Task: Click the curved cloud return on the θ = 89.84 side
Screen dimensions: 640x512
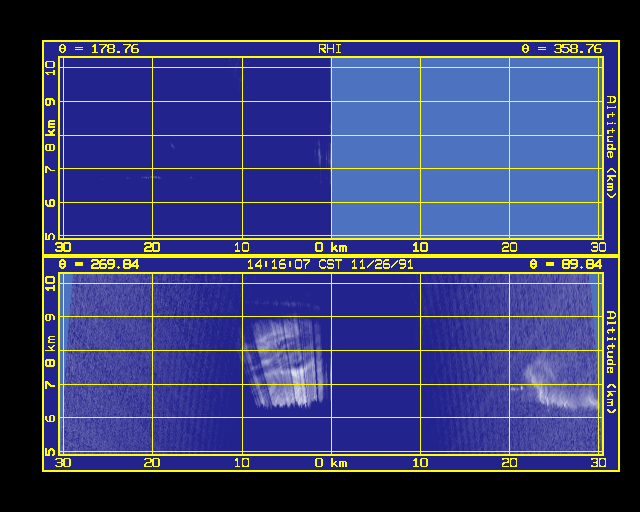Action: click(561, 386)
